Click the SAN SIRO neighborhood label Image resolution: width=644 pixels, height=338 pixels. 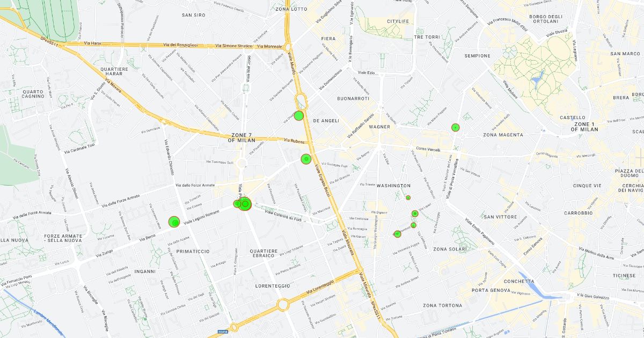tap(193, 15)
